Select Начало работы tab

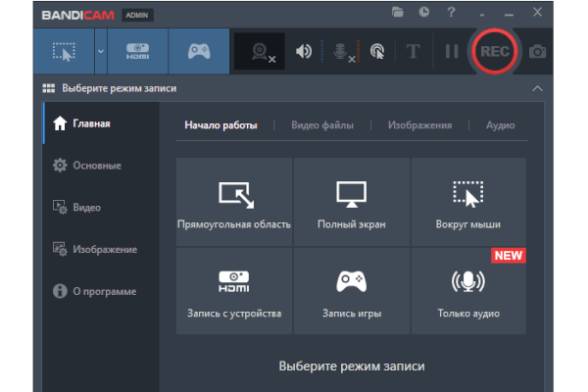(220, 125)
